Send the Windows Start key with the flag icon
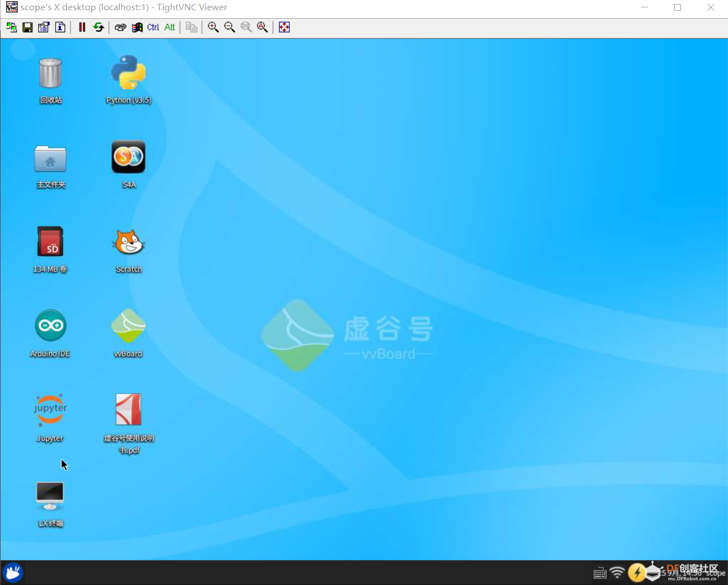Image resolution: width=728 pixels, height=585 pixels. (x=137, y=27)
